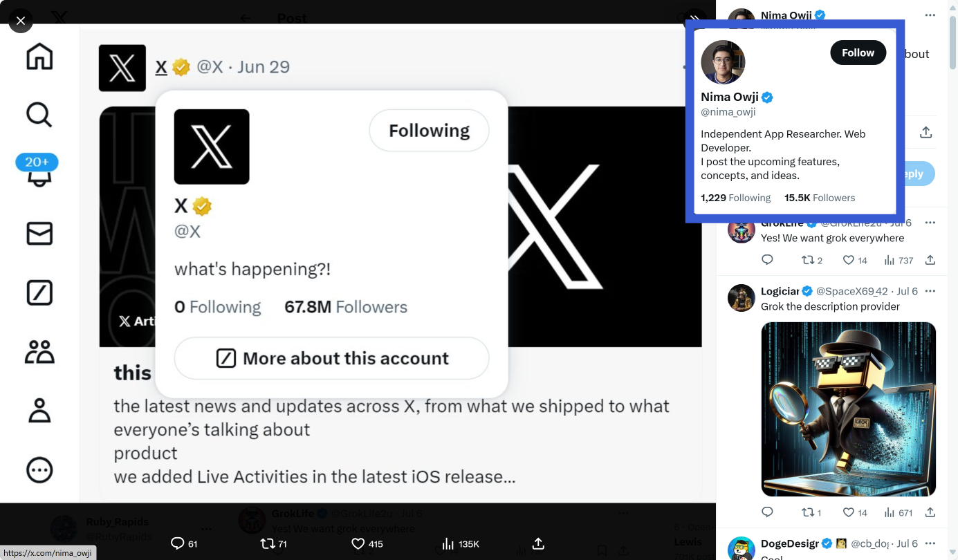Open the Grok detective image thumbnail
Viewport: 958px width, 560px height.
tap(848, 409)
